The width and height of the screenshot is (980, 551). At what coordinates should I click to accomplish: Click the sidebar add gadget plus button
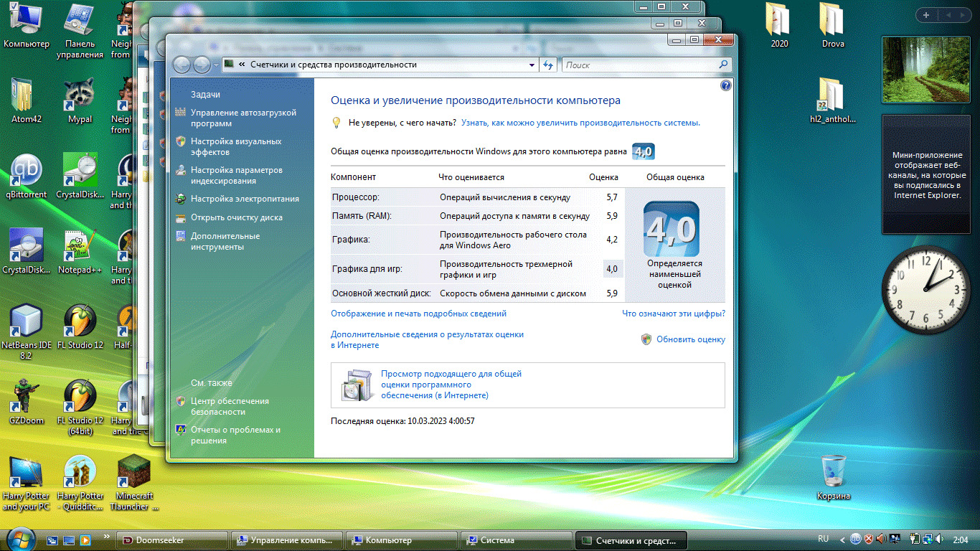point(926,14)
